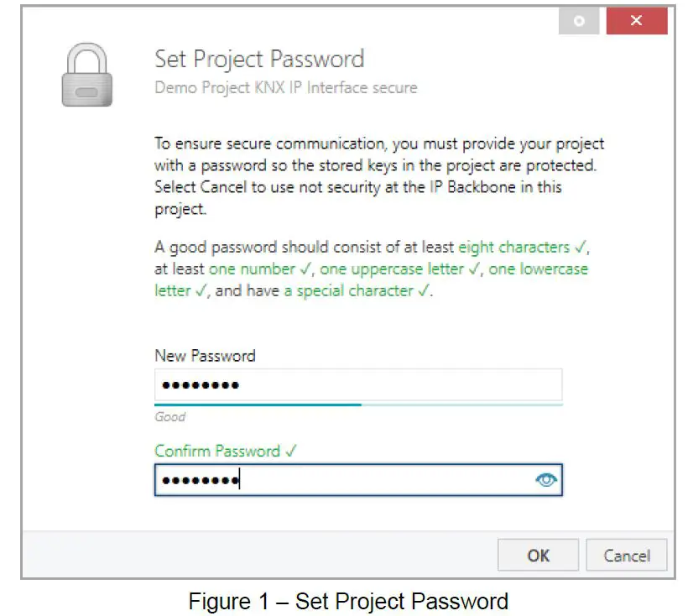Toggle password visibility with the eye icon
Image resolution: width=693 pixels, height=616 pixels.
[x=545, y=480]
